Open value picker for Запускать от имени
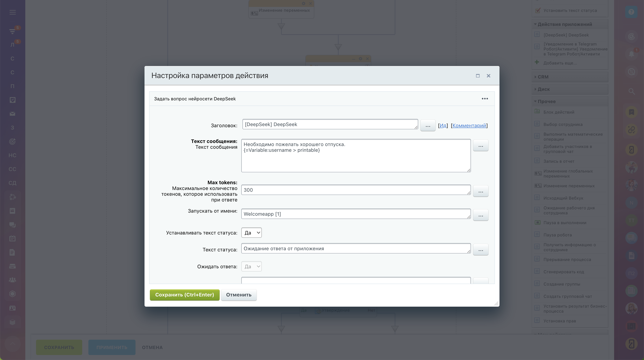The width and height of the screenshot is (644, 360). click(x=480, y=215)
